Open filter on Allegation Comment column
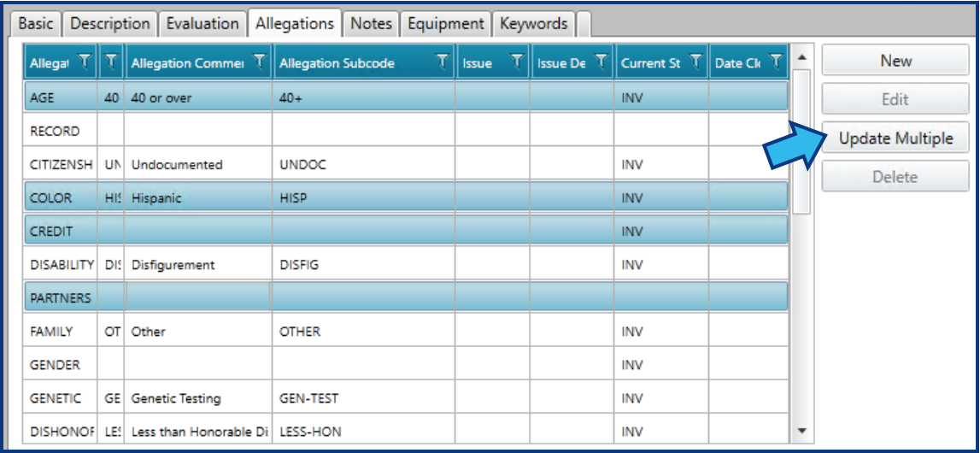Image resolution: width=980 pixels, height=453 pixels. [260, 62]
